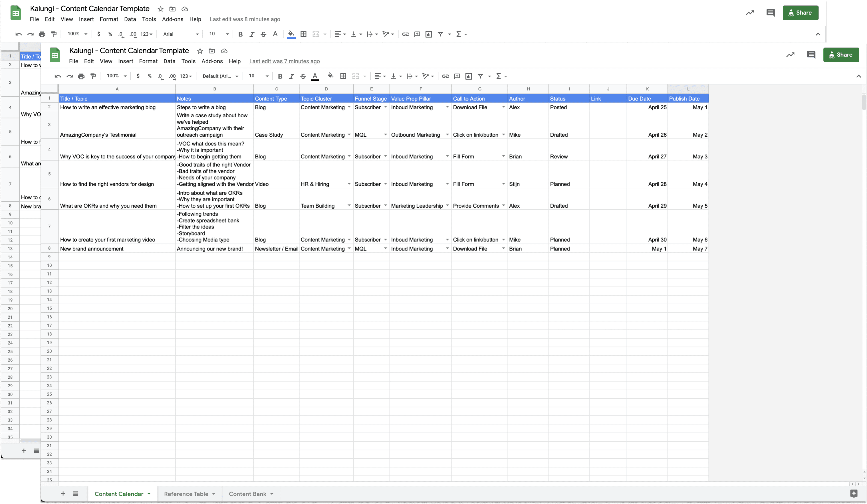The height and width of the screenshot is (504, 867).
Task: Open the fill color picker
Action: tap(330, 76)
